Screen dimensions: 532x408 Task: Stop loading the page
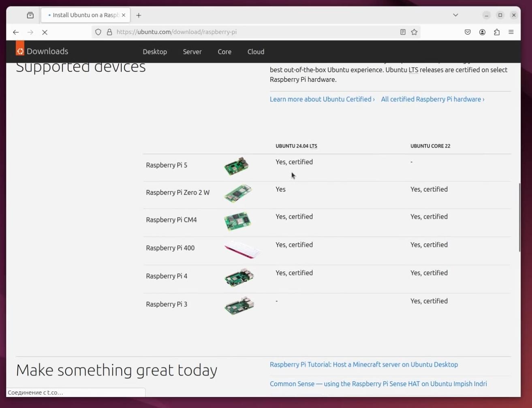45,32
